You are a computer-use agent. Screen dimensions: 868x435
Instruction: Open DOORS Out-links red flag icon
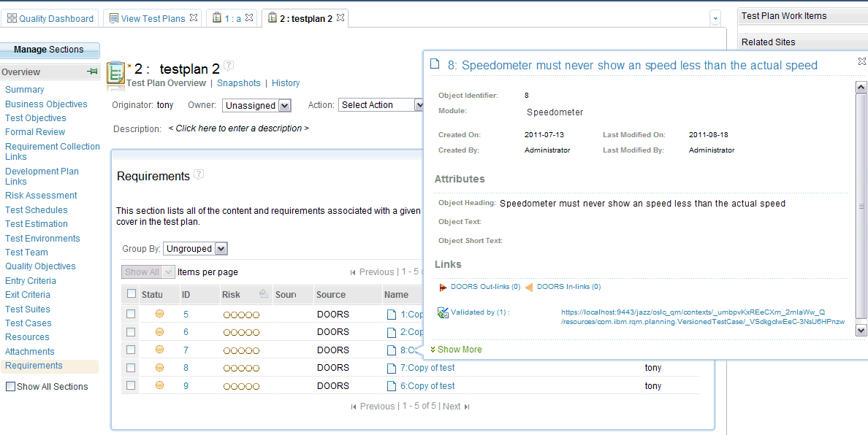[x=442, y=288]
